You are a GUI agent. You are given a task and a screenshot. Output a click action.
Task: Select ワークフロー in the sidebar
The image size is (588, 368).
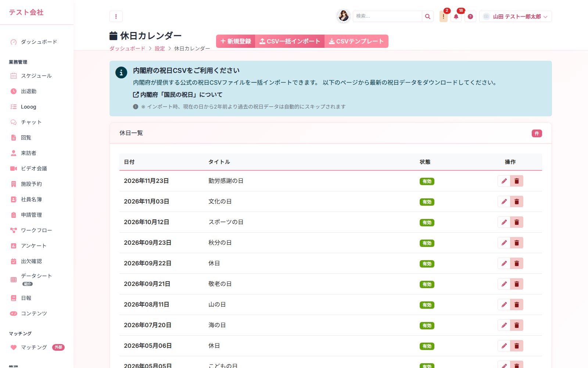point(37,230)
